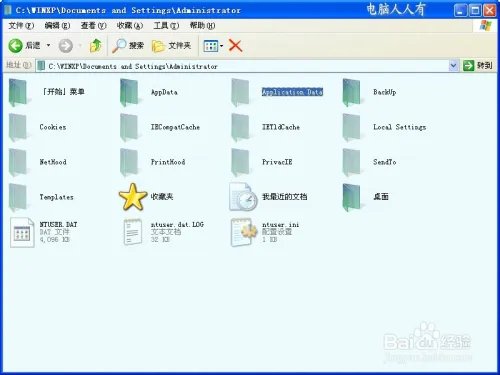Select the AppData folder icon
Viewport: 500px width, 375px height.
point(130,92)
